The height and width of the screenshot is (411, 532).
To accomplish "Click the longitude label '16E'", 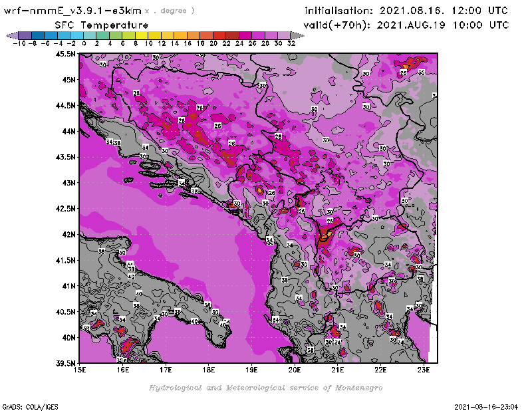I will (122, 370).
